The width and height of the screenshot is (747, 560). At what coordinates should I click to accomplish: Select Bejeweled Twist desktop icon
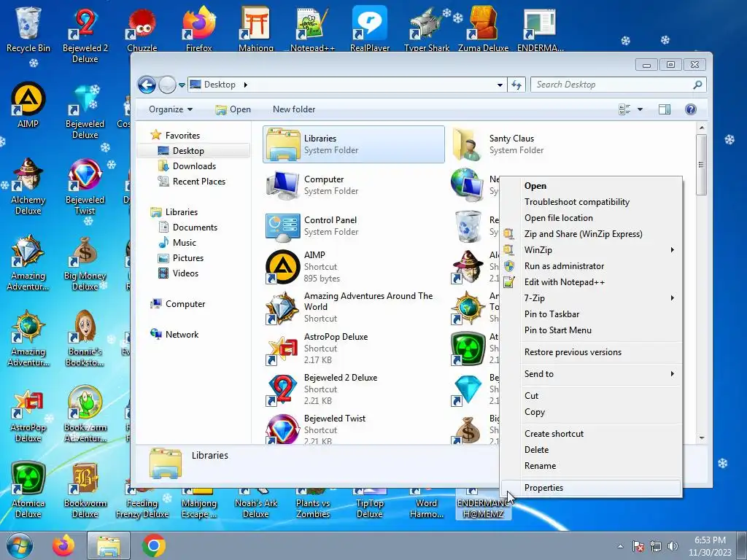(x=85, y=187)
